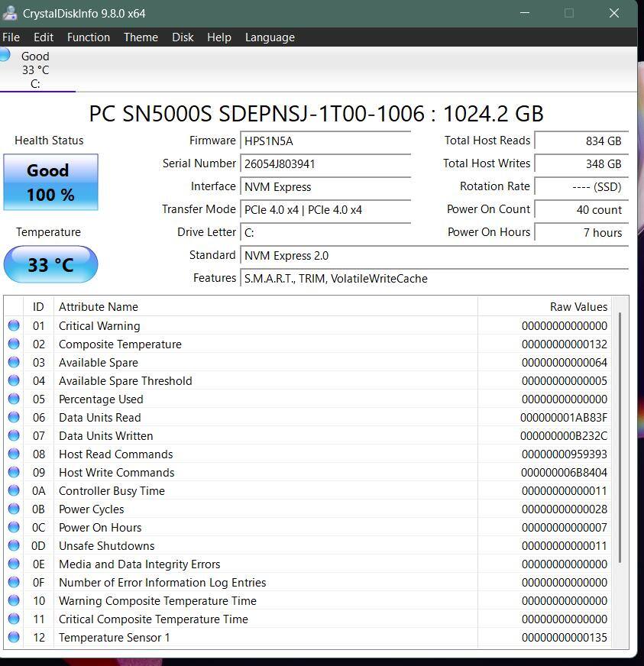Open the Disk menu
This screenshot has height=666, width=644.
tap(183, 37)
